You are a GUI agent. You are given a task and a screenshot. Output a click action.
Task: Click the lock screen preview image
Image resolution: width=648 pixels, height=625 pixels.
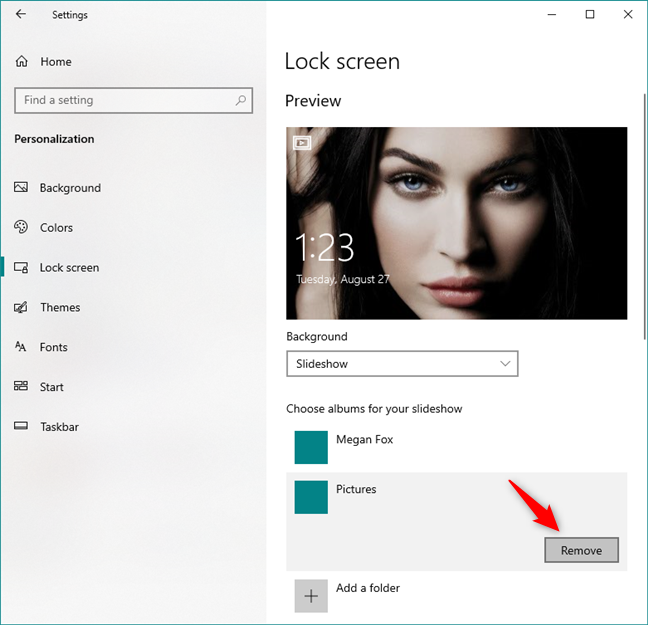pyautogui.click(x=456, y=223)
